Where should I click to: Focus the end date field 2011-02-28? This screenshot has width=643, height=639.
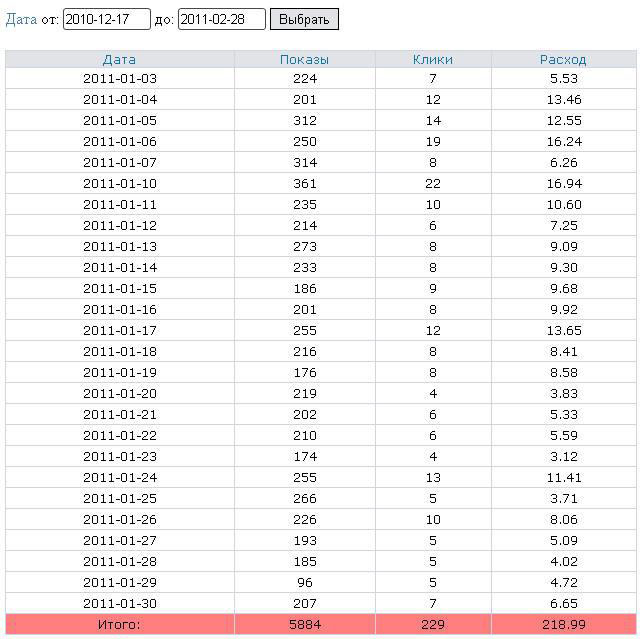point(222,19)
